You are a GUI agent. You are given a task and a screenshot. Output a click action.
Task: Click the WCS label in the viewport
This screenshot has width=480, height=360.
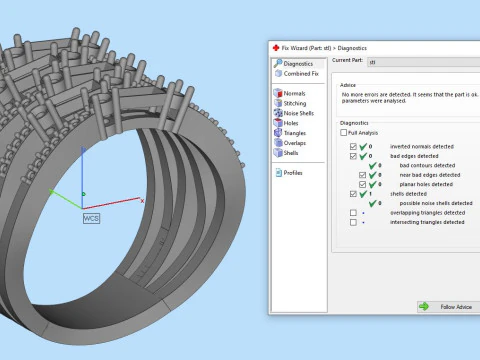click(x=91, y=218)
